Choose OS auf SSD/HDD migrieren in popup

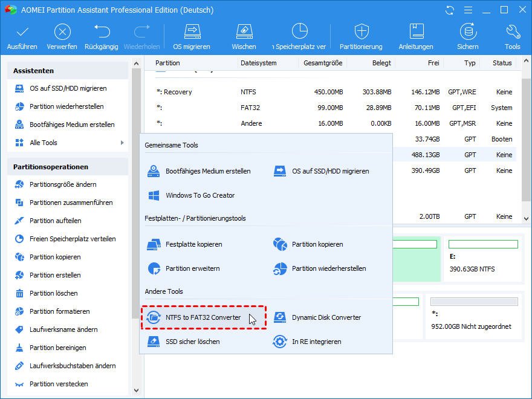321,171
